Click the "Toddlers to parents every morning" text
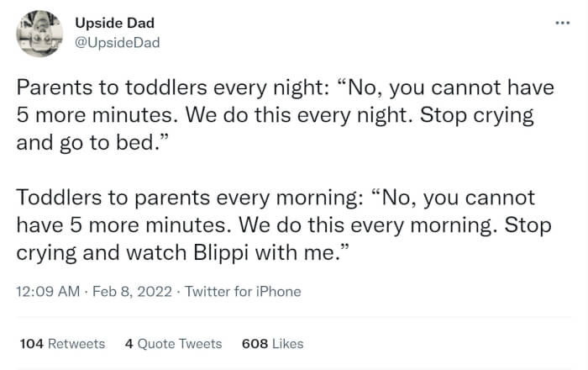 [x=186, y=199]
